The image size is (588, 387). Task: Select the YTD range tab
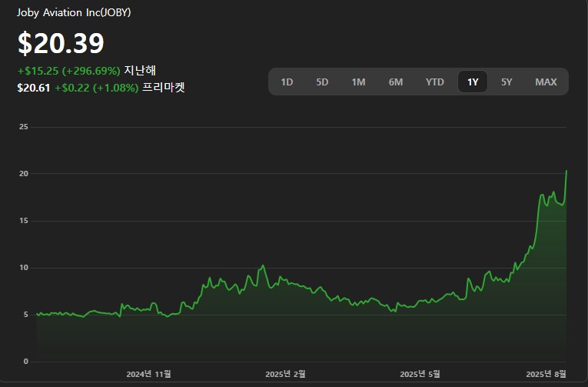pos(434,82)
